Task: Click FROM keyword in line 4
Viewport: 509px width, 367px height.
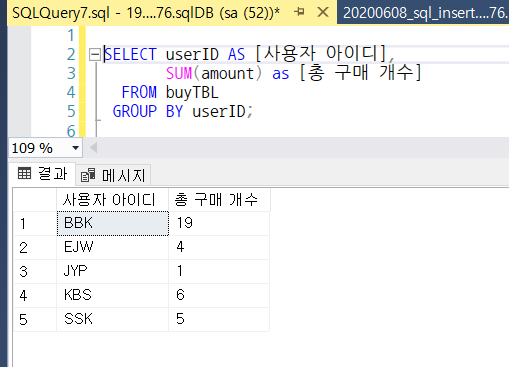Action: point(139,92)
